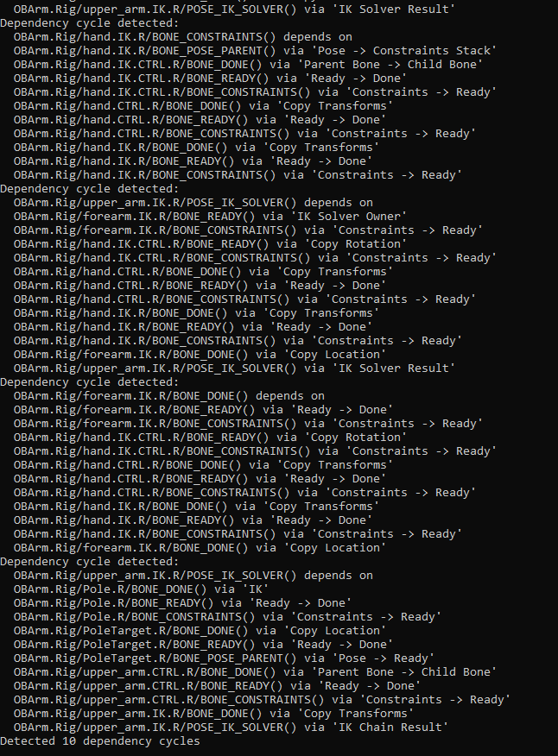Select the hand.IK.CTRL.R/BONE_READY 'Ready -> Done' line
Viewport: 558px width, 756px height.
coord(210,79)
